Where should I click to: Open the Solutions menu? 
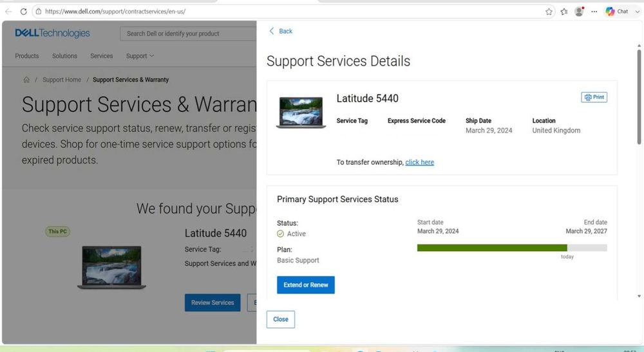(x=64, y=56)
